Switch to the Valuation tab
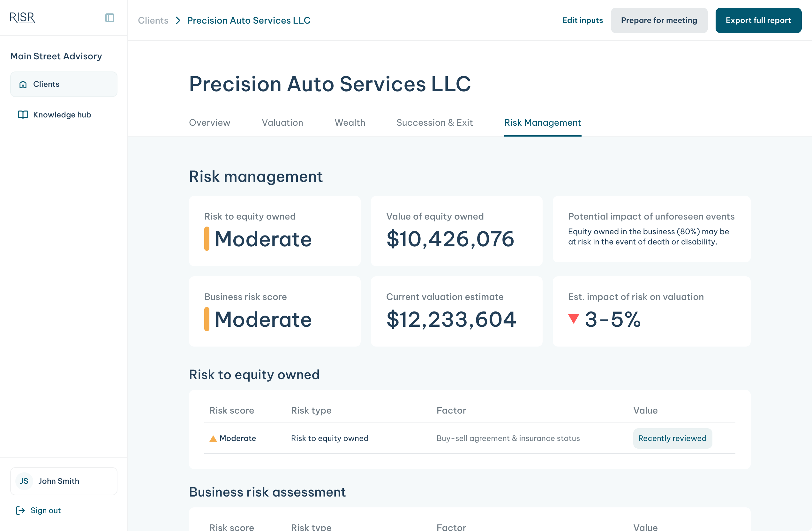This screenshot has height=531, width=812. (282, 123)
